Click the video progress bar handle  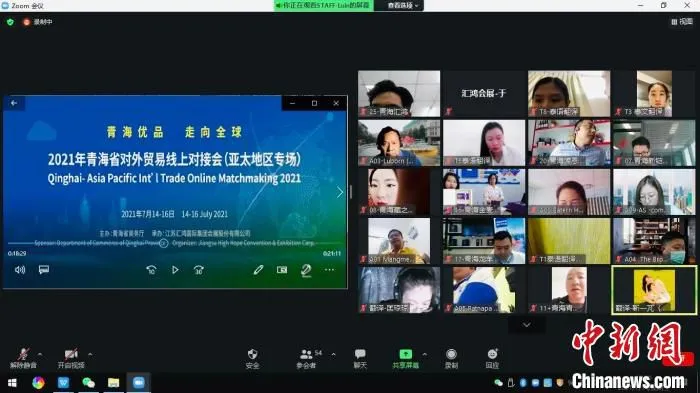click(x=163, y=243)
